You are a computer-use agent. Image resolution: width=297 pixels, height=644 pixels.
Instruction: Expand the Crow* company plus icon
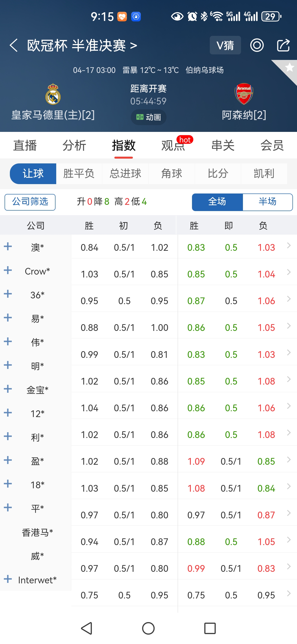[x=8, y=270]
